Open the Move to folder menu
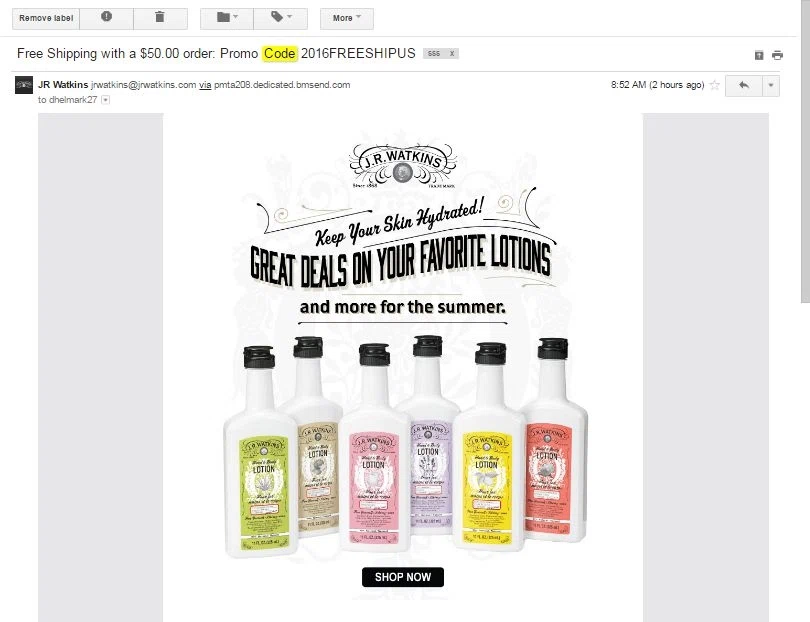Viewport: 810px width, 622px height. 227,18
